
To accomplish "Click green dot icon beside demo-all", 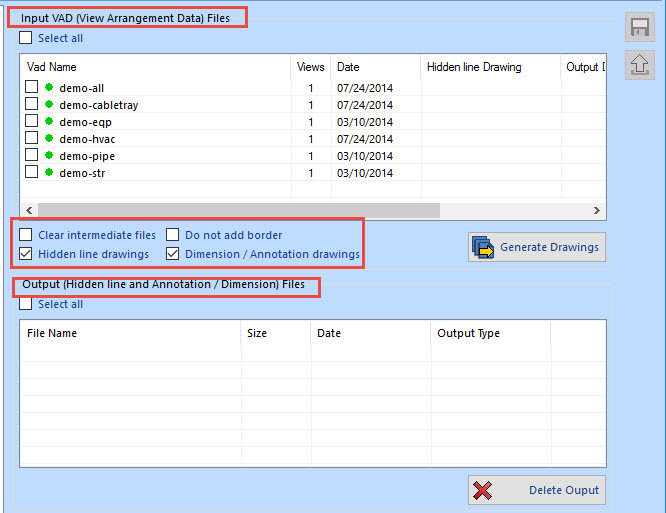I will click(x=48, y=88).
